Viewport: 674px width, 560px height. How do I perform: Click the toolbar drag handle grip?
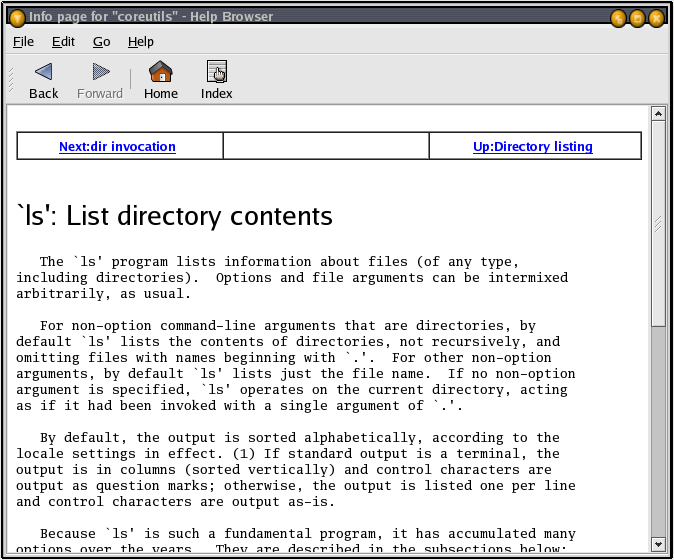11,80
